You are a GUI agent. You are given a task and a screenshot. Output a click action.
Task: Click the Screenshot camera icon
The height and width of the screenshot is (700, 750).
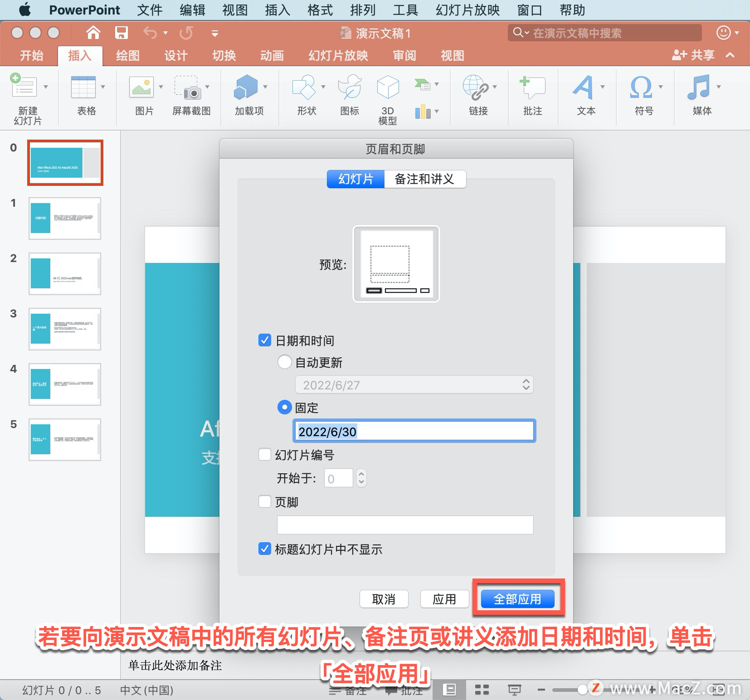click(x=188, y=87)
